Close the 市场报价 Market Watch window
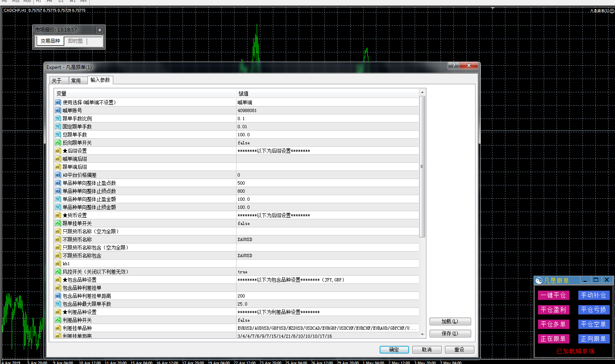Image resolution: width=615 pixels, height=364 pixels. (x=100, y=30)
